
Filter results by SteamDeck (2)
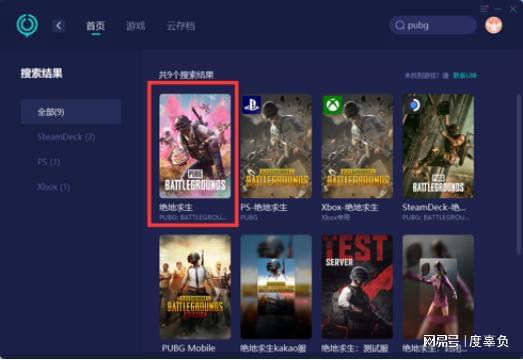[66, 137]
